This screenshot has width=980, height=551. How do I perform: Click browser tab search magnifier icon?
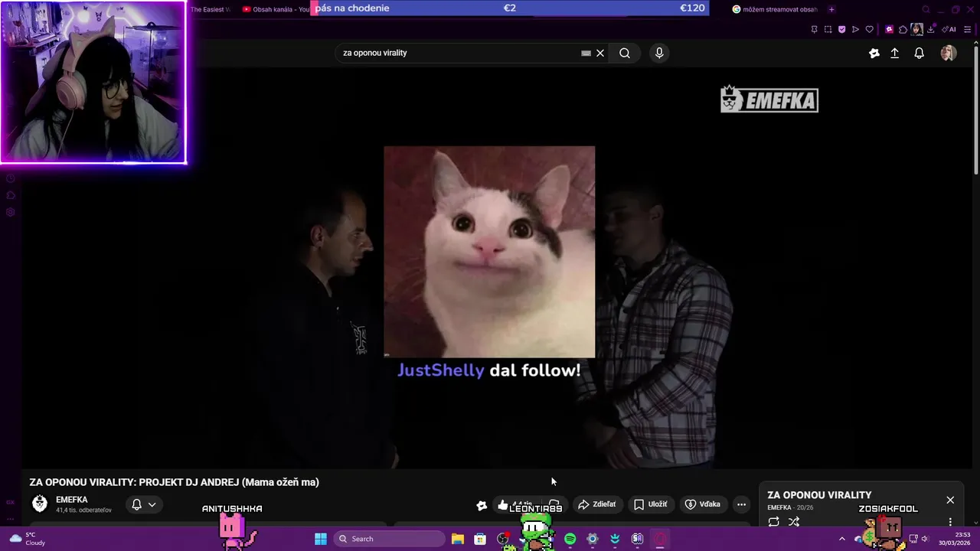pyautogui.click(x=926, y=9)
